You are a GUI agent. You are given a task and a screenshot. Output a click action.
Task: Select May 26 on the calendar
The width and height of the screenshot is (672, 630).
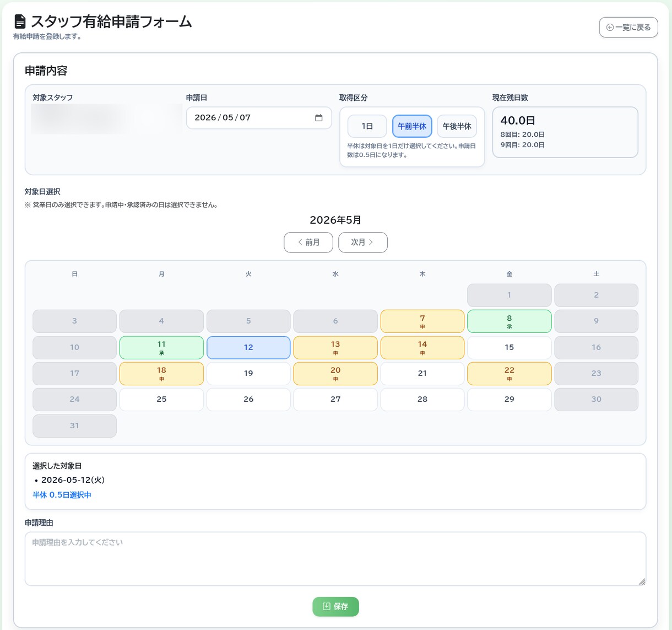point(248,399)
